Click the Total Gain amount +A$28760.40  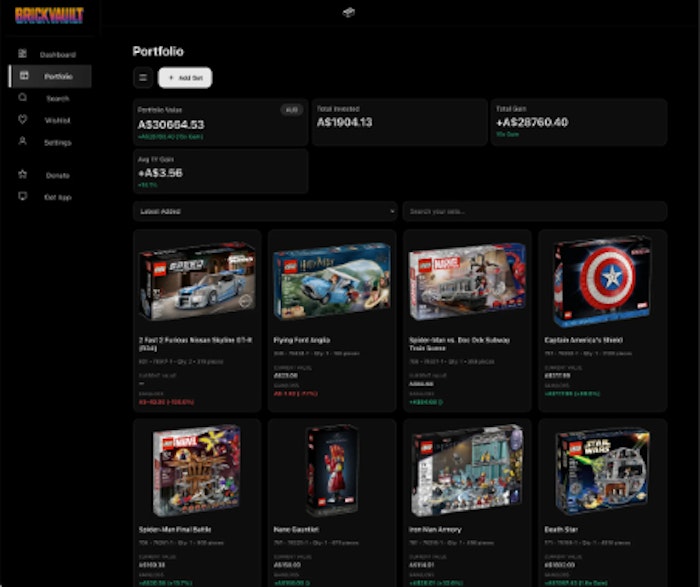point(532,122)
